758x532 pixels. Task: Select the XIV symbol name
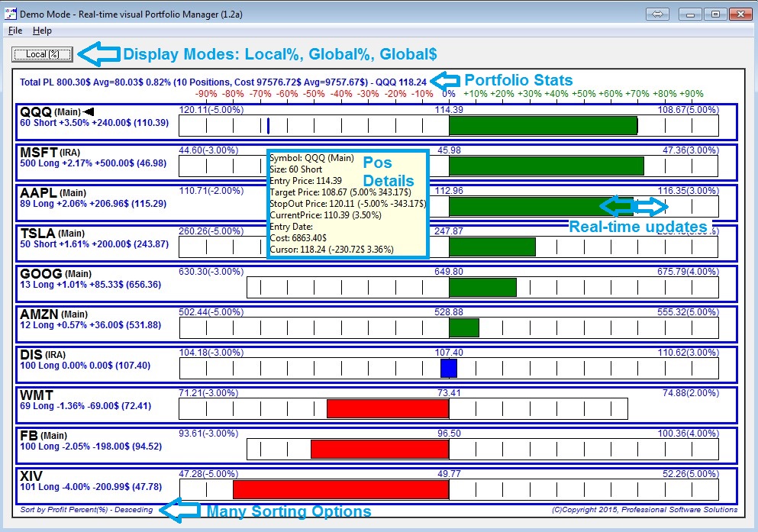[x=31, y=476]
